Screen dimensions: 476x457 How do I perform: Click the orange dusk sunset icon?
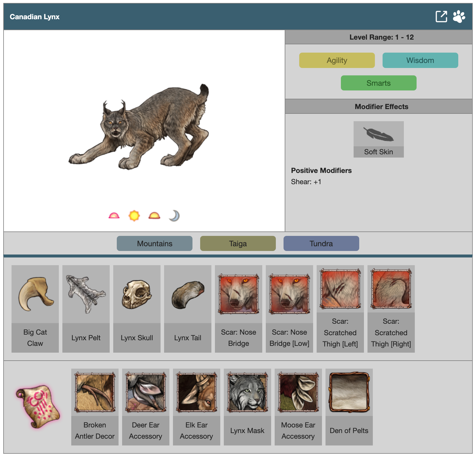(154, 216)
